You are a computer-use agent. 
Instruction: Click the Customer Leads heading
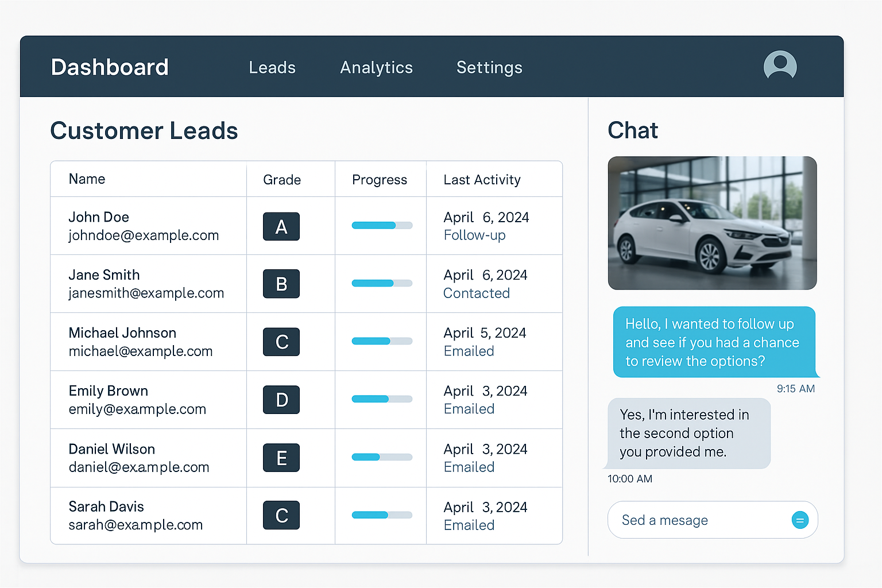[144, 131]
